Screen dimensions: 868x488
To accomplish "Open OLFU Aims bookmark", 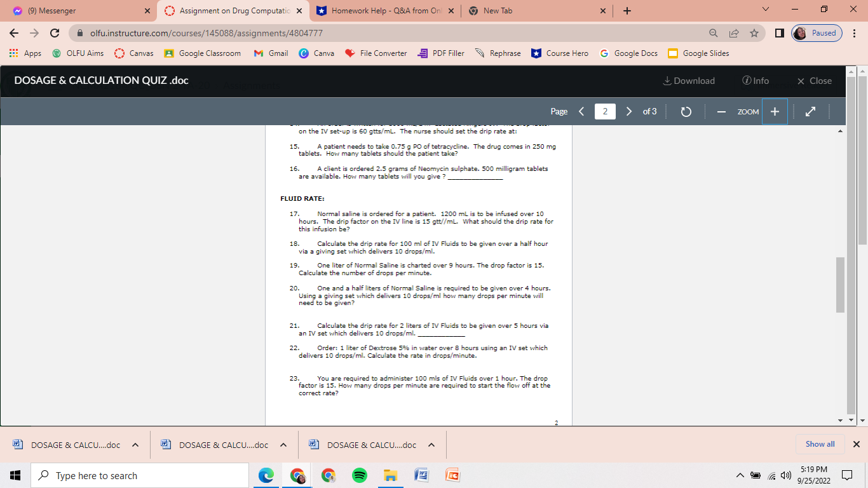I will point(78,53).
